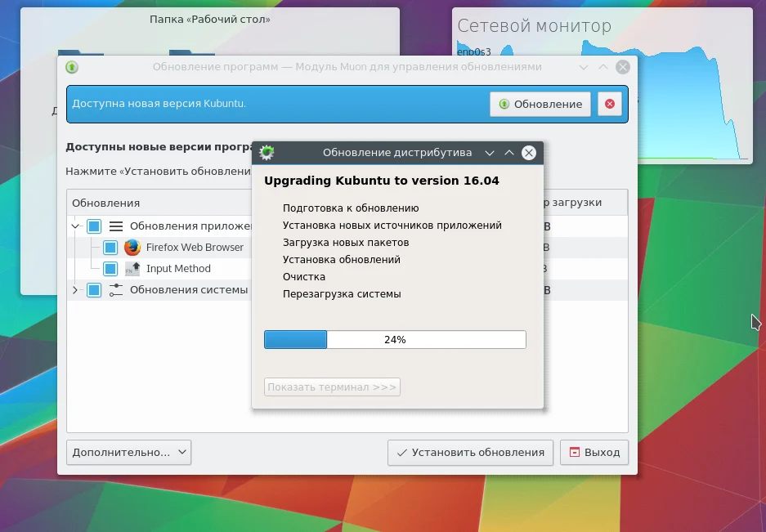Expand the system updates tree group
The image size is (766, 532).
click(x=75, y=290)
